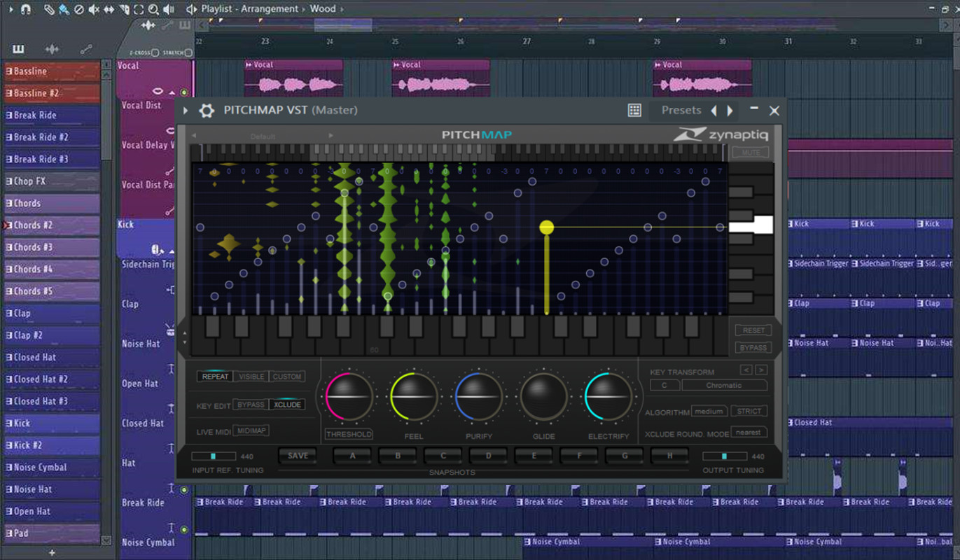Click the SAVE snapshot button
The width and height of the screenshot is (960, 560).
[298, 456]
